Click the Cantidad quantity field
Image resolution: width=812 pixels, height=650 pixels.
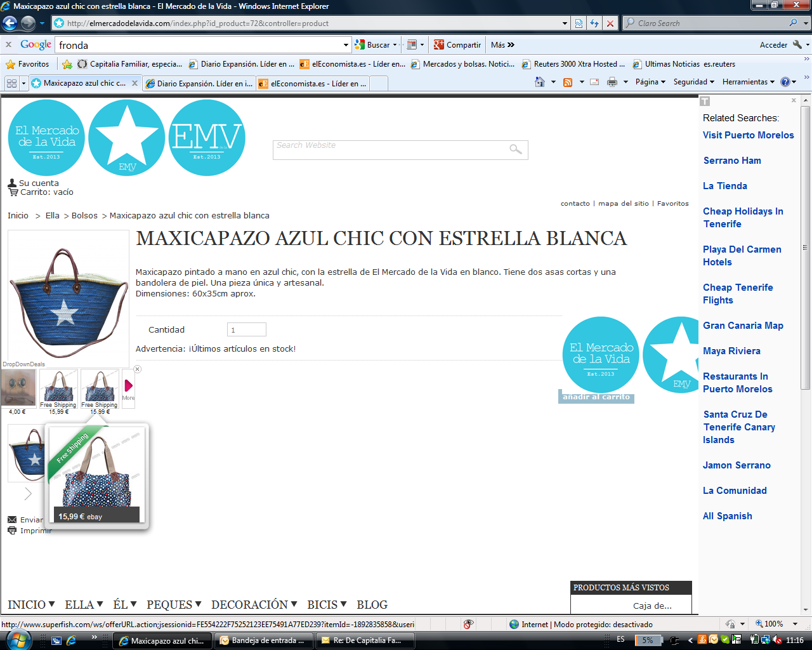247,329
